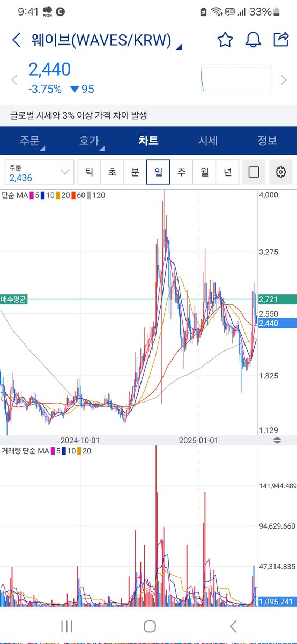Screen dimensions: 297x644
Task: Switch to the 호가 tab
Action: click(x=89, y=141)
